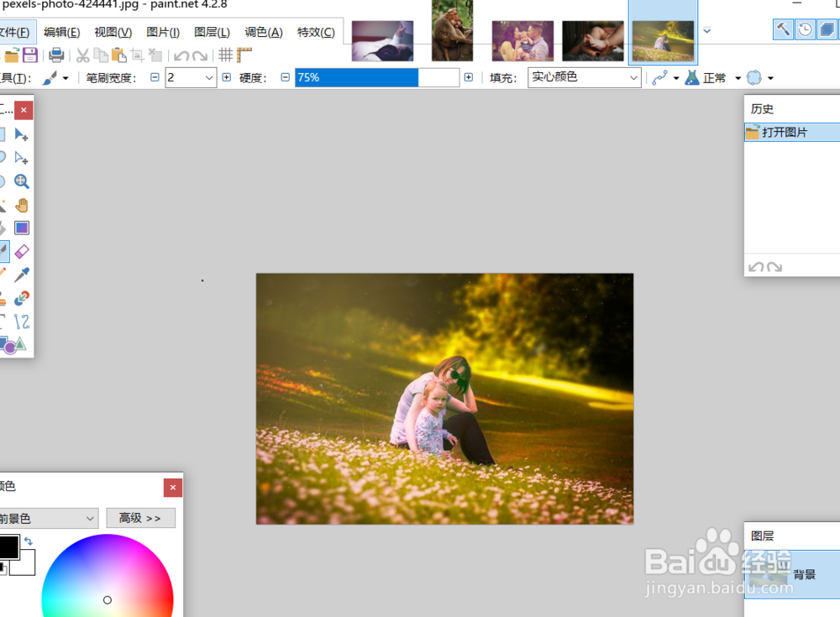Select the Move Selection tool

22,158
